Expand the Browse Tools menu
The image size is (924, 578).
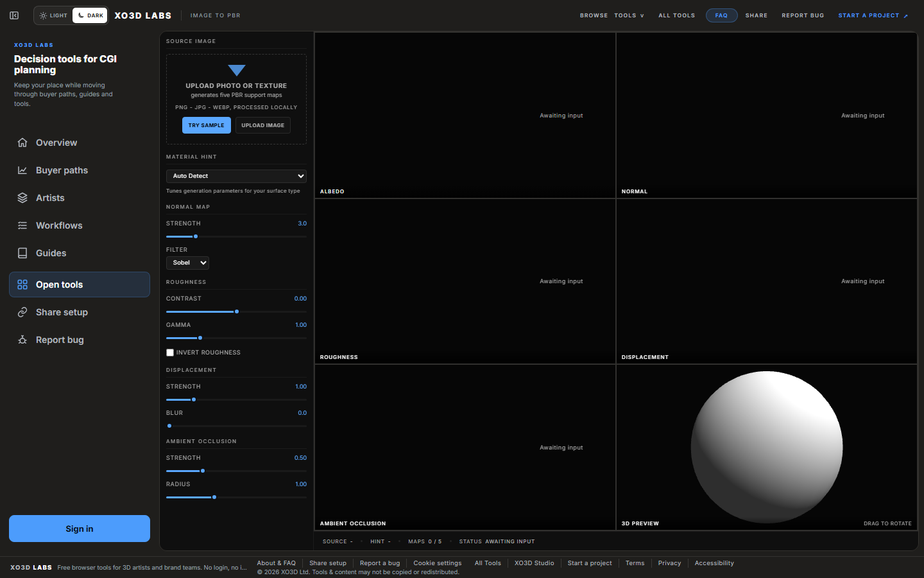(612, 15)
